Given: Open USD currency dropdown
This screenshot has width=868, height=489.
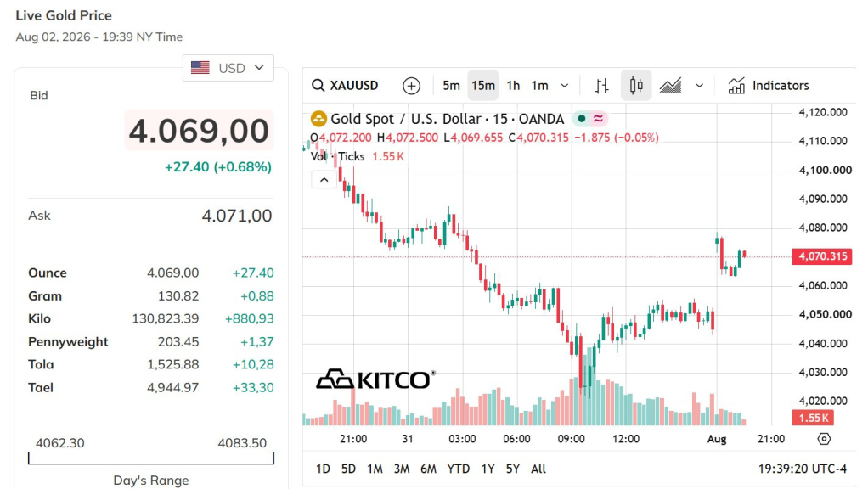Looking at the screenshot, I should click(x=228, y=68).
